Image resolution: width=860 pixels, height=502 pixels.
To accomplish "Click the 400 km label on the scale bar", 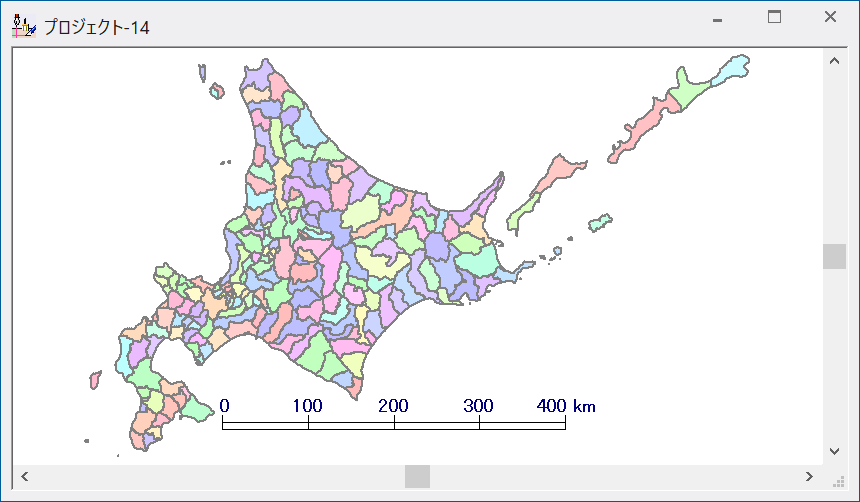I will 565,406.
